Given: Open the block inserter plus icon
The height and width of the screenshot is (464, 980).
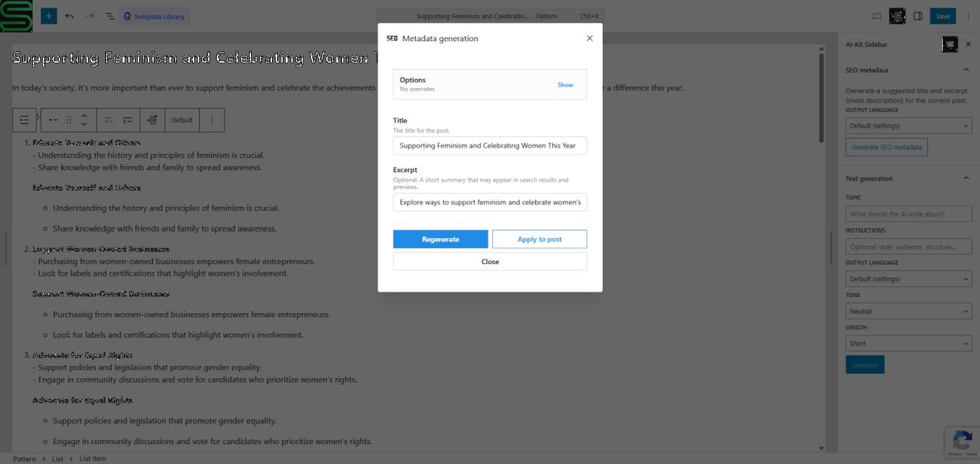Looking at the screenshot, I should pyautogui.click(x=49, y=16).
